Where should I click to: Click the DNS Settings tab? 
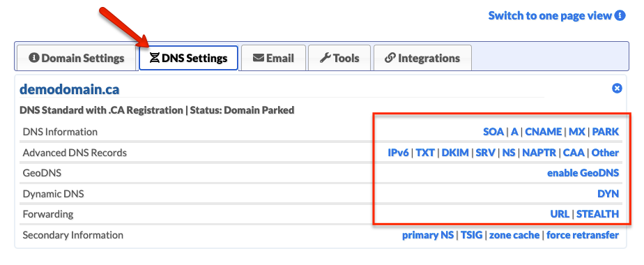pos(188,58)
